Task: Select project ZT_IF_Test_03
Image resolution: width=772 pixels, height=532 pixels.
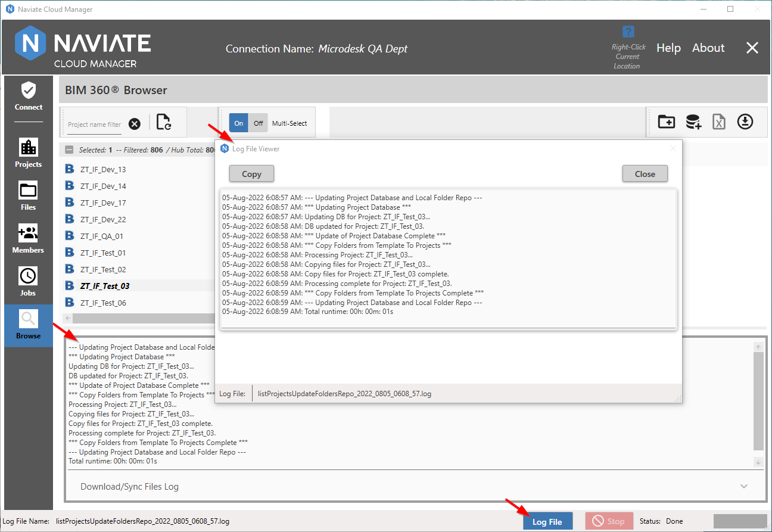Action: 105,286
